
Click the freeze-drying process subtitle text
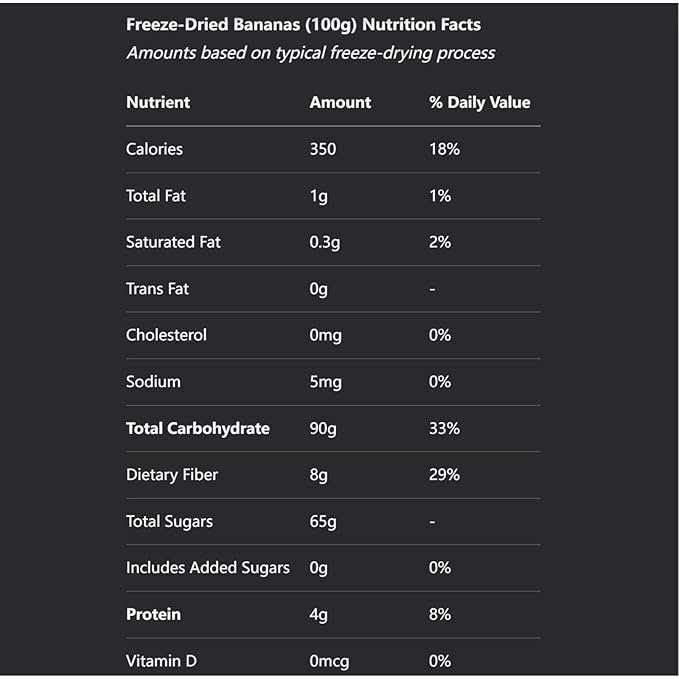click(x=310, y=53)
